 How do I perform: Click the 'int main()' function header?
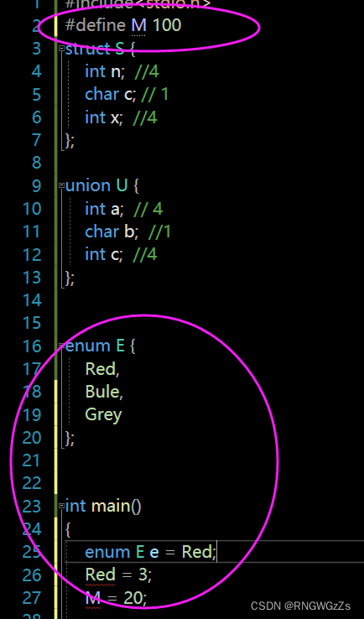click(103, 506)
